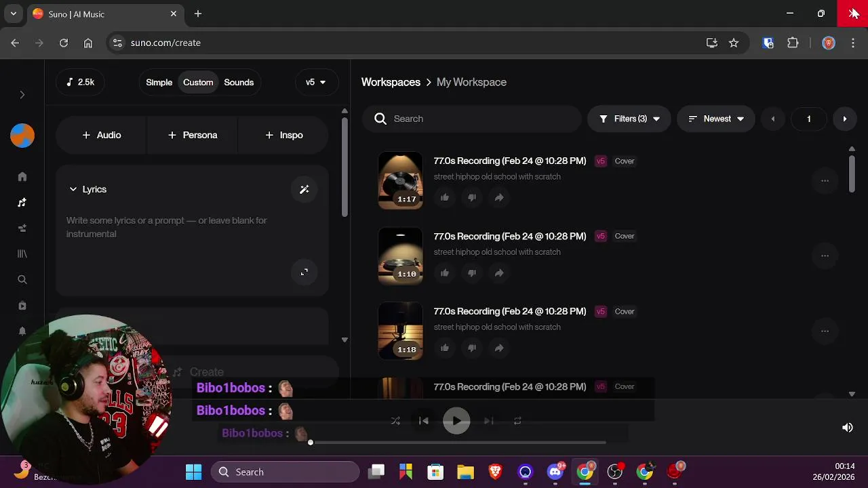Screen dimensions: 868x488
Task: Open a new browser tab
Action: (x=198, y=14)
